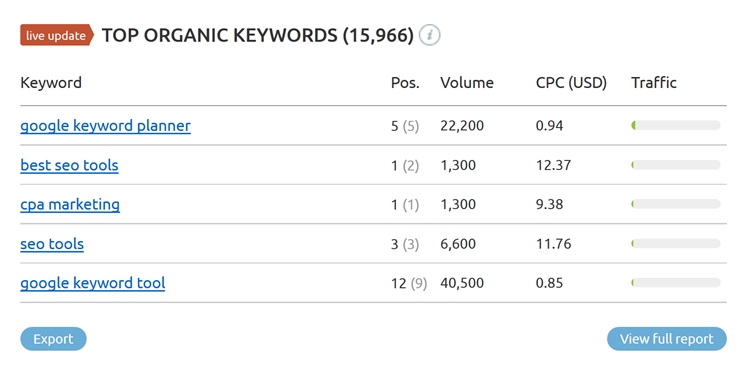Click the Traffic column header
This screenshot has height=370, width=750.
(x=654, y=83)
